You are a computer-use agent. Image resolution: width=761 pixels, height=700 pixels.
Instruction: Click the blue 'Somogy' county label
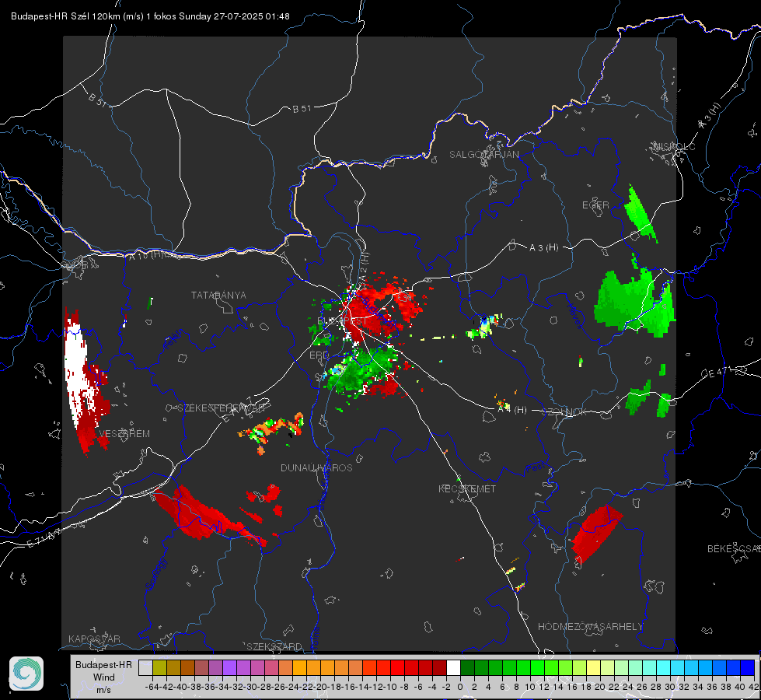(x=155, y=574)
